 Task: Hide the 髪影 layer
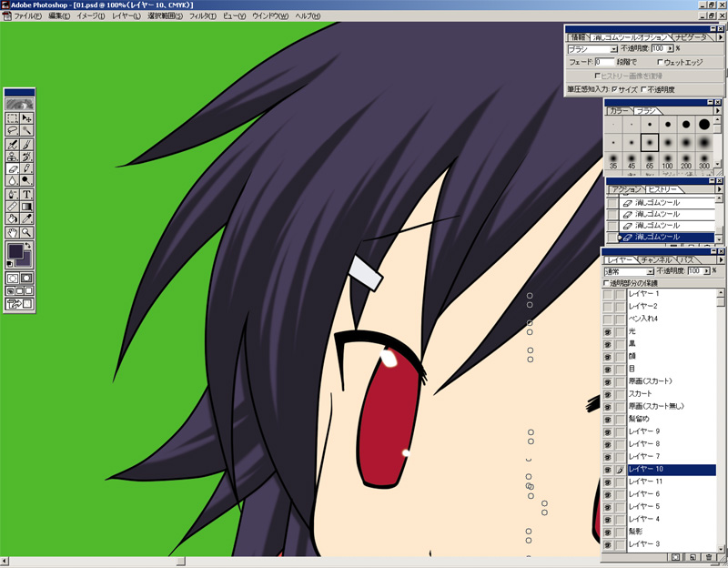(x=607, y=532)
